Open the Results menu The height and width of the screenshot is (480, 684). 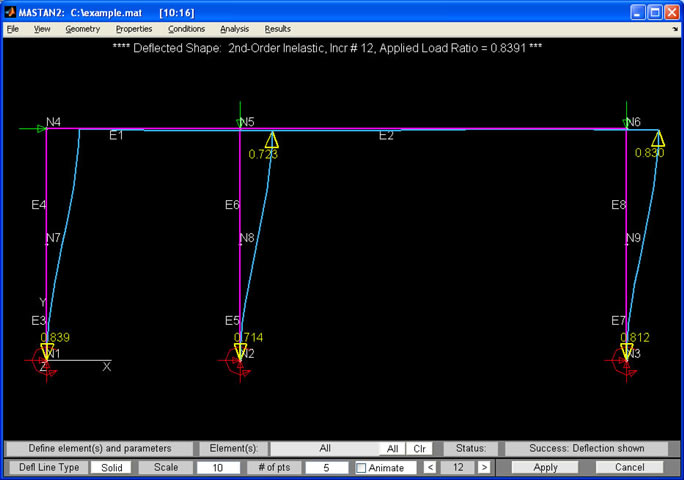(x=277, y=29)
